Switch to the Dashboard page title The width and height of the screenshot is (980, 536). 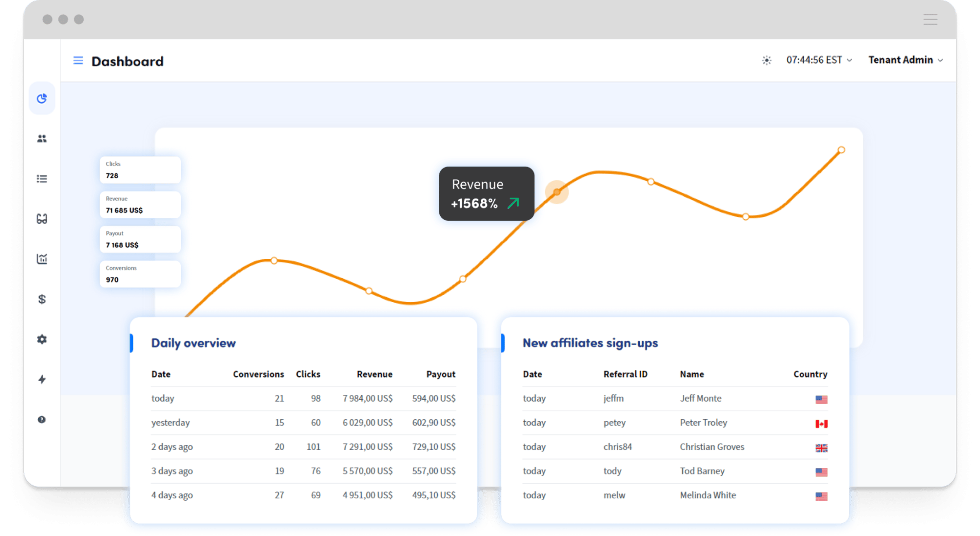tap(127, 61)
